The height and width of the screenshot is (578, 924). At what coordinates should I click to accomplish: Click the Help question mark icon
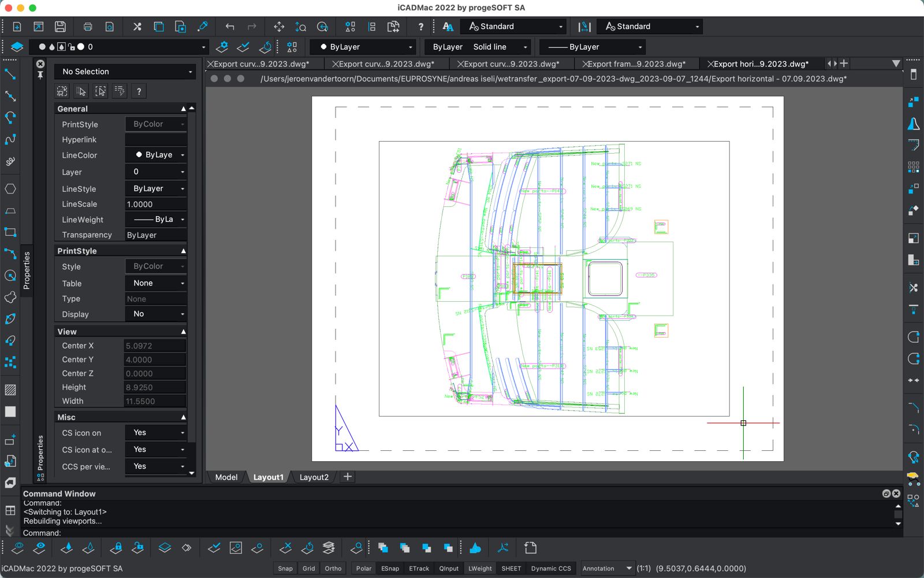pyautogui.click(x=420, y=27)
